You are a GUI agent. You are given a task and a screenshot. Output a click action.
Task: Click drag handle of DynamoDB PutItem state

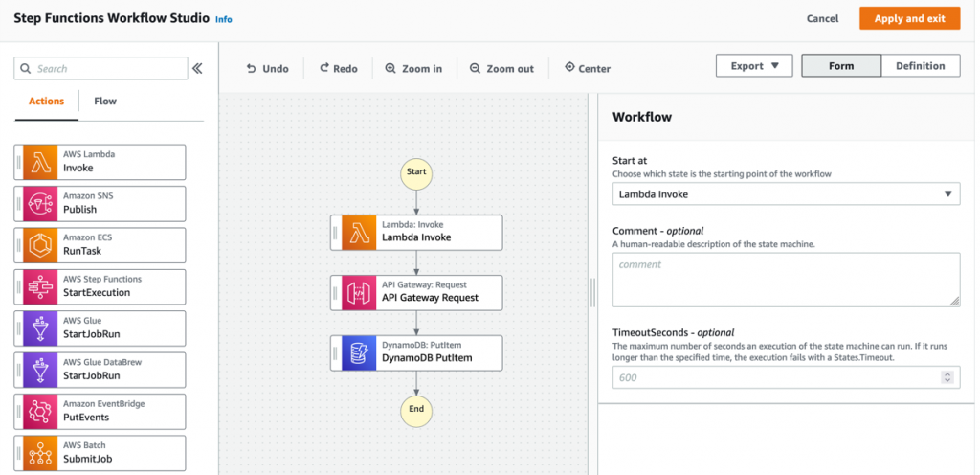(x=336, y=353)
